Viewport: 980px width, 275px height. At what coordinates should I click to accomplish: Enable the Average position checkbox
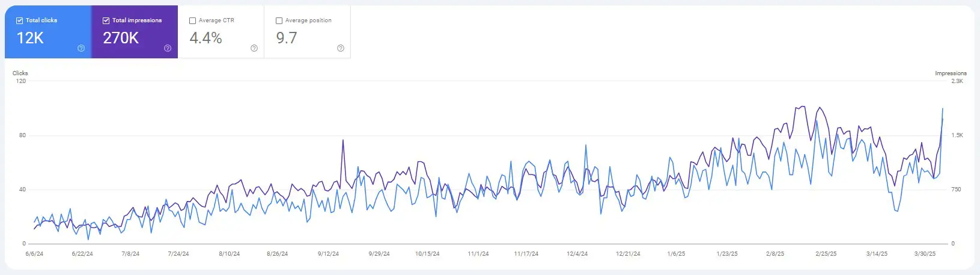pos(279,20)
